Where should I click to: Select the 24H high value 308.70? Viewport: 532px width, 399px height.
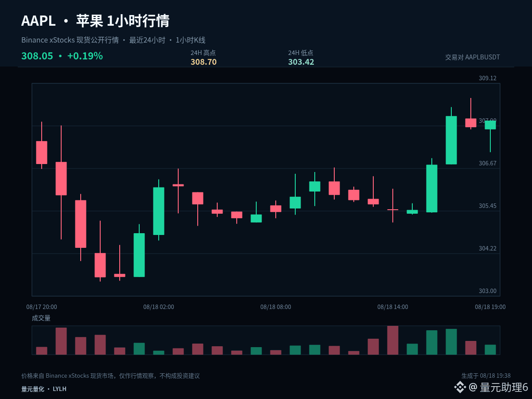point(203,62)
